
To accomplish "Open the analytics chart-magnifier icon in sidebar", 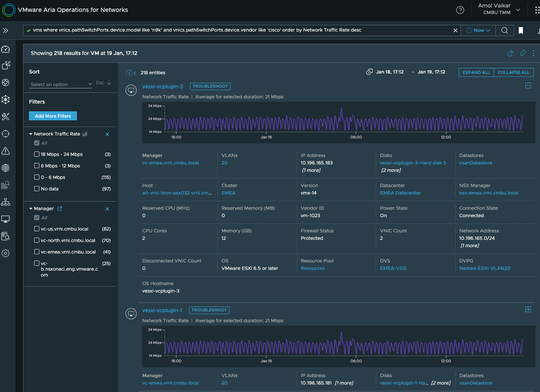I will coord(6,185).
